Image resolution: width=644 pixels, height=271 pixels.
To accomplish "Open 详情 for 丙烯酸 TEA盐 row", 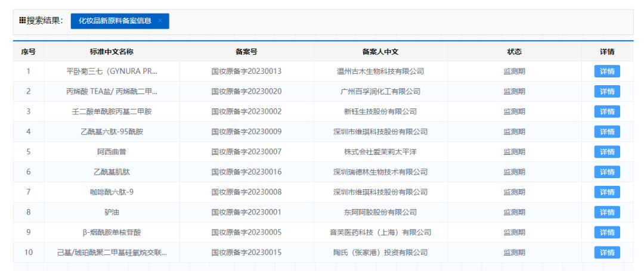I will 607,92.
